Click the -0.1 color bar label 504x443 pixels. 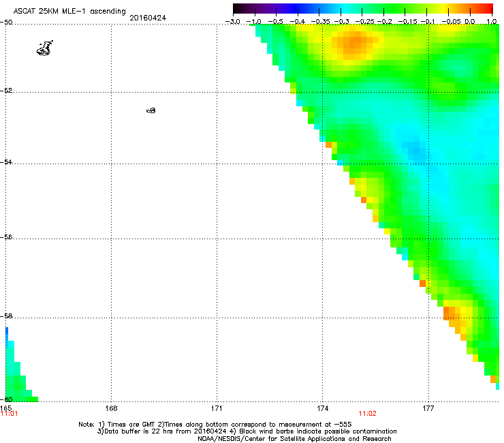[428, 22]
